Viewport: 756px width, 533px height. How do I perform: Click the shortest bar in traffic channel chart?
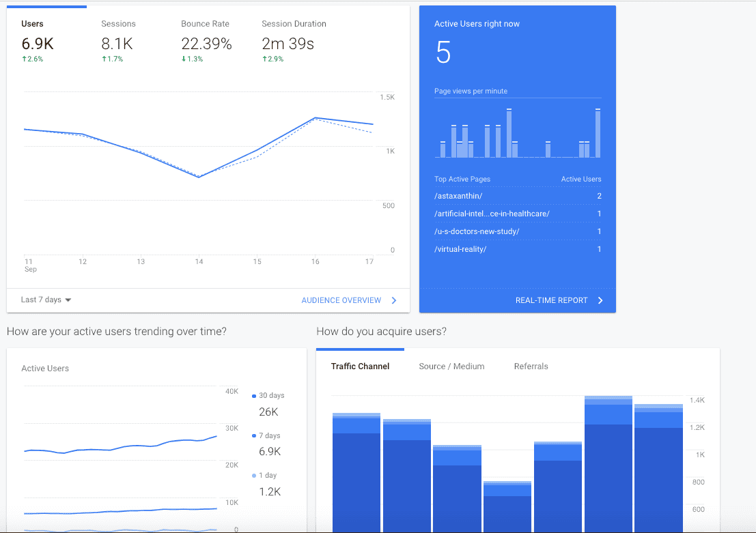click(507, 506)
